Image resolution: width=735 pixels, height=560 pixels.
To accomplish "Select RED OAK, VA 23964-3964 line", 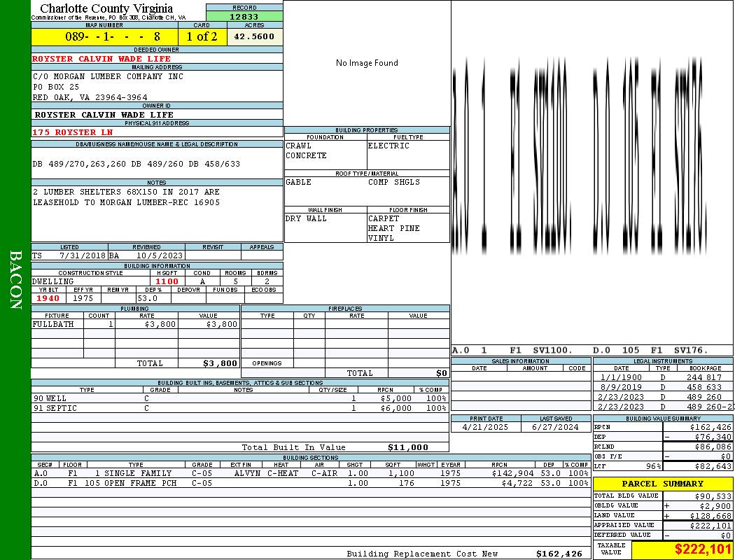I will tap(90, 97).
